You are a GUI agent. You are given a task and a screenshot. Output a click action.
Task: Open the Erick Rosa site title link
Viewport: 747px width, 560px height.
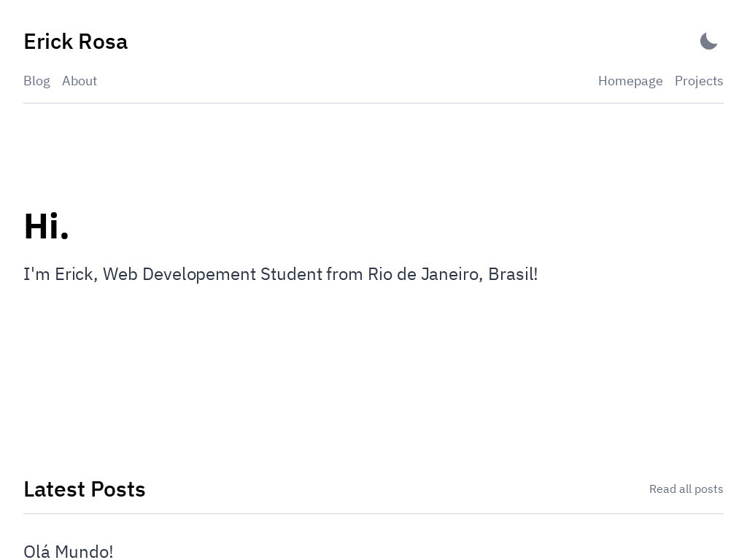click(76, 42)
